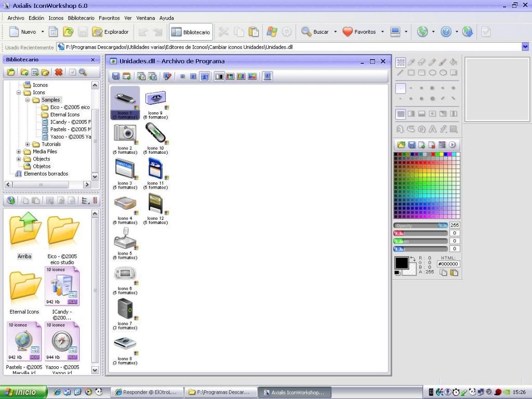Expand the Media Files tree folder

19,152
